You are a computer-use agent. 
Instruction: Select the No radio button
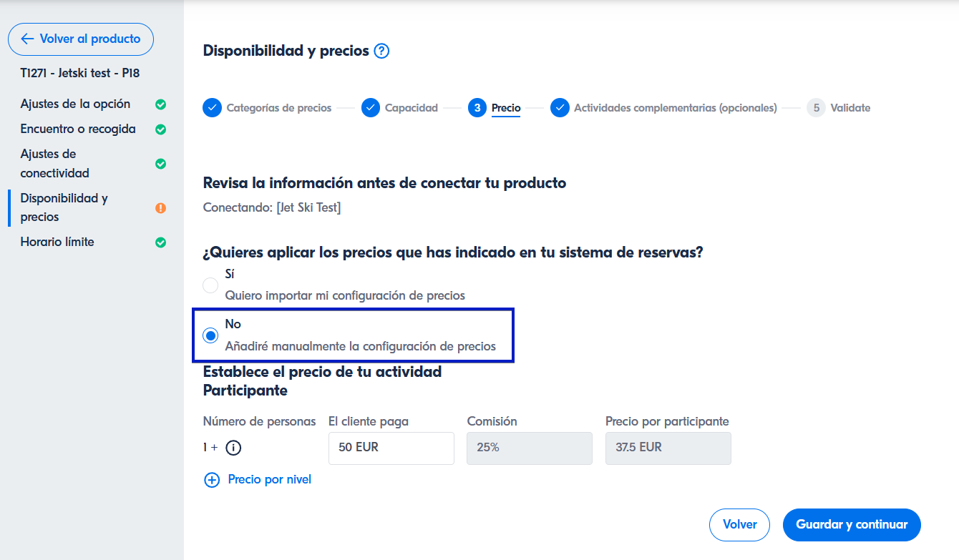[x=210, y=335]
